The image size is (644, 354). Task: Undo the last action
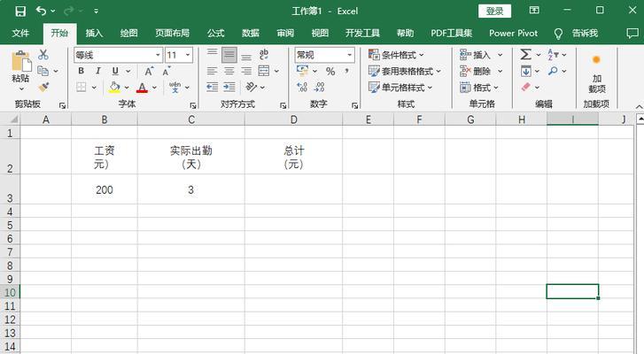[41, 11]
